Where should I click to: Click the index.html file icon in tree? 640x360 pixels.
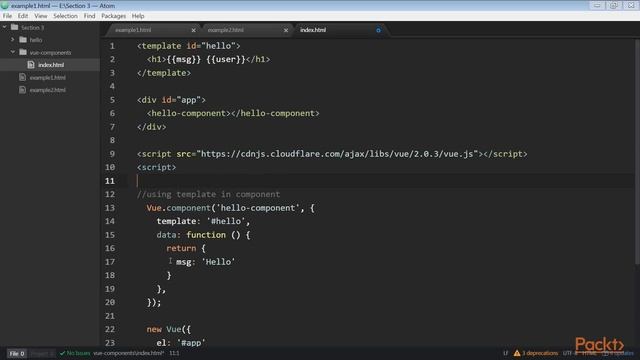pyautogui.click(x=31, y=64)
